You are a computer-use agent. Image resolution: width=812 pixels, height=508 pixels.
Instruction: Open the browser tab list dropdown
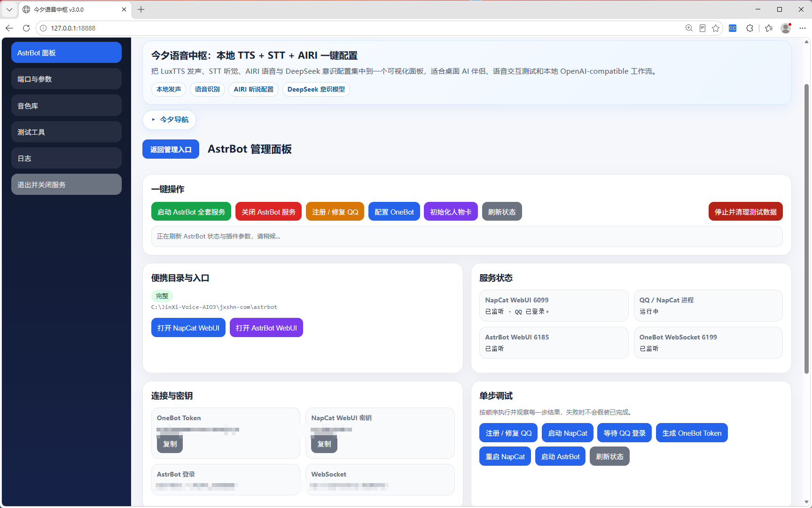point(9,9)
